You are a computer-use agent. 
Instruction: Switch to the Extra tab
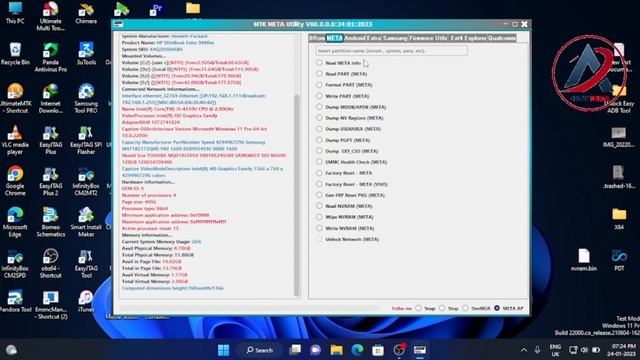coord(374,38)
